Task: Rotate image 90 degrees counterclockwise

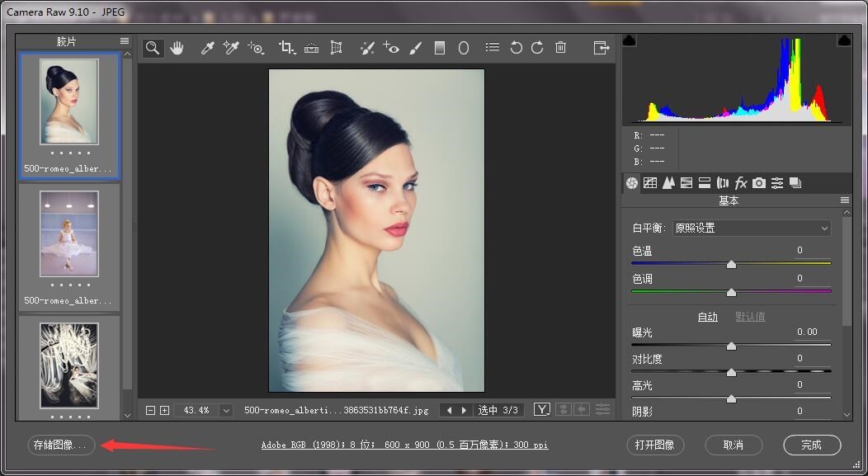Action: point(516,49)
